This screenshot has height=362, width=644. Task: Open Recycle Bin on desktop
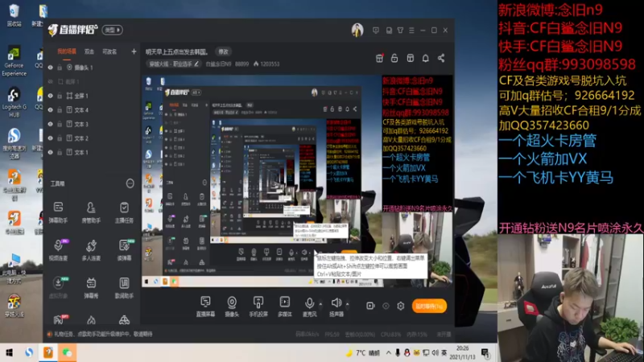pyautogui.click(x=14, y=14)
